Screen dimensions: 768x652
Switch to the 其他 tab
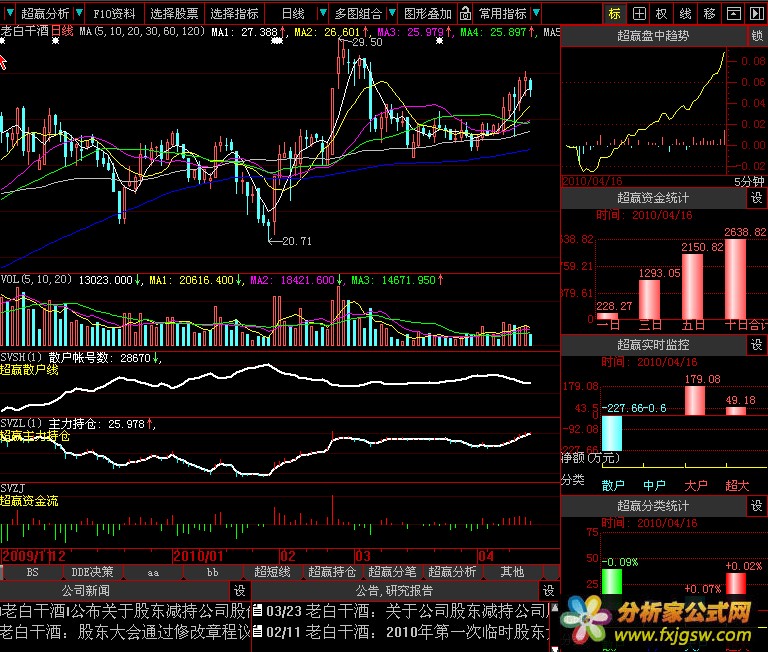[x=512, y=572]
